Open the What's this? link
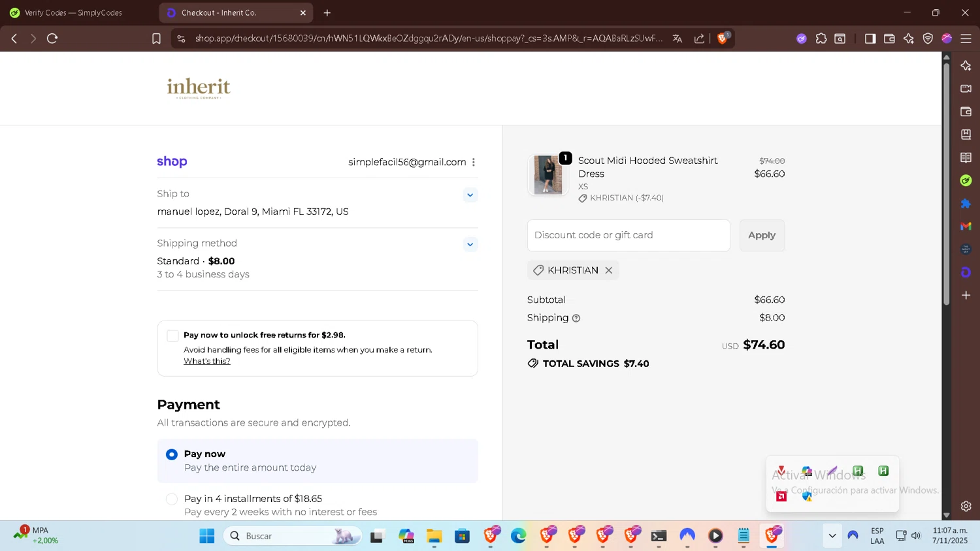Image resolution: width=980 pixels, height=551 pixels. pyautogui.click(x=206, y=361)
